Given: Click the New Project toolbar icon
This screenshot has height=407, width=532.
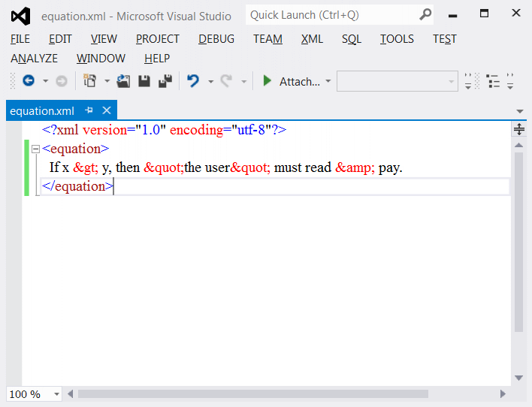Looking at the screenshot, I should 90,80.
